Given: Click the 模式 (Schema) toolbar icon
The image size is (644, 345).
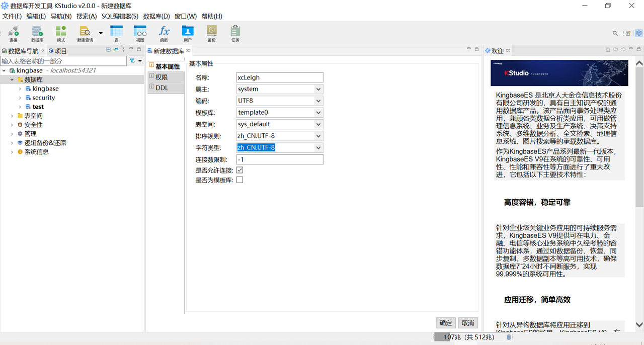Looking at the screenshot, I should pyautogui.click(x=61, y=33).
